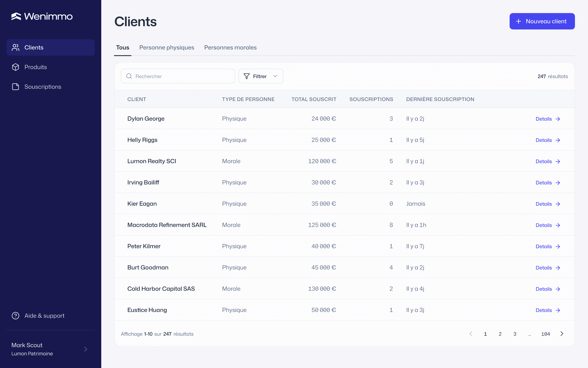Go to page 2
The width and height of the screenshot is (588, 368).
click(500, 334)
